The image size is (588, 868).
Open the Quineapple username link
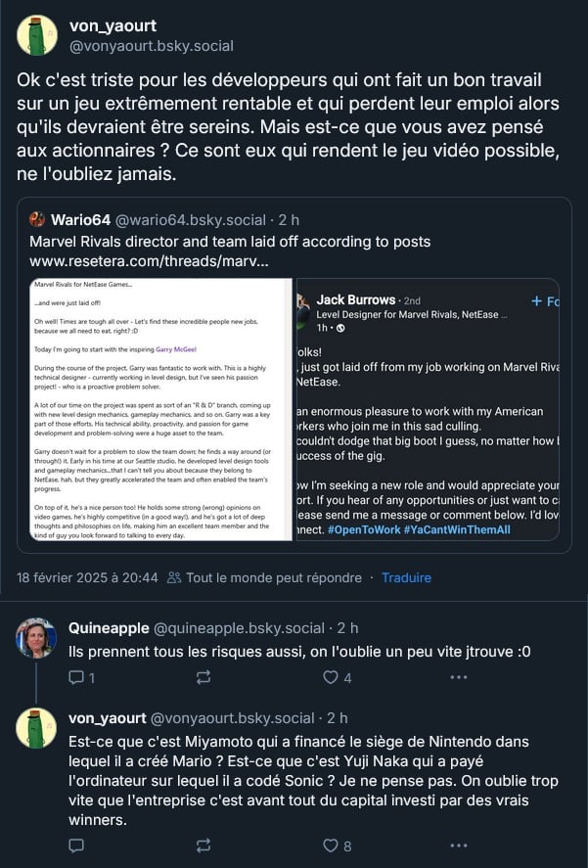[109, 628]
